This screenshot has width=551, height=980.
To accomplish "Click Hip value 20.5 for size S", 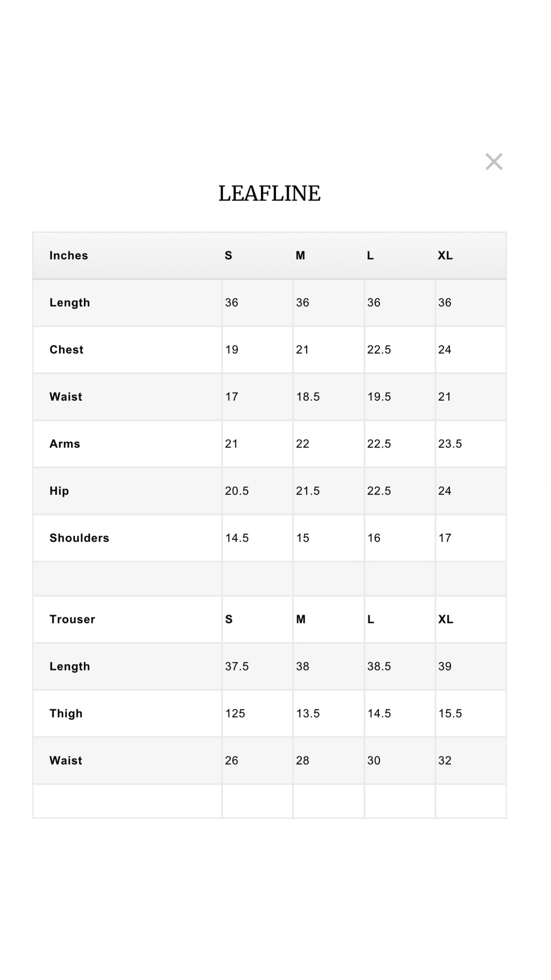I will point(237,491).
